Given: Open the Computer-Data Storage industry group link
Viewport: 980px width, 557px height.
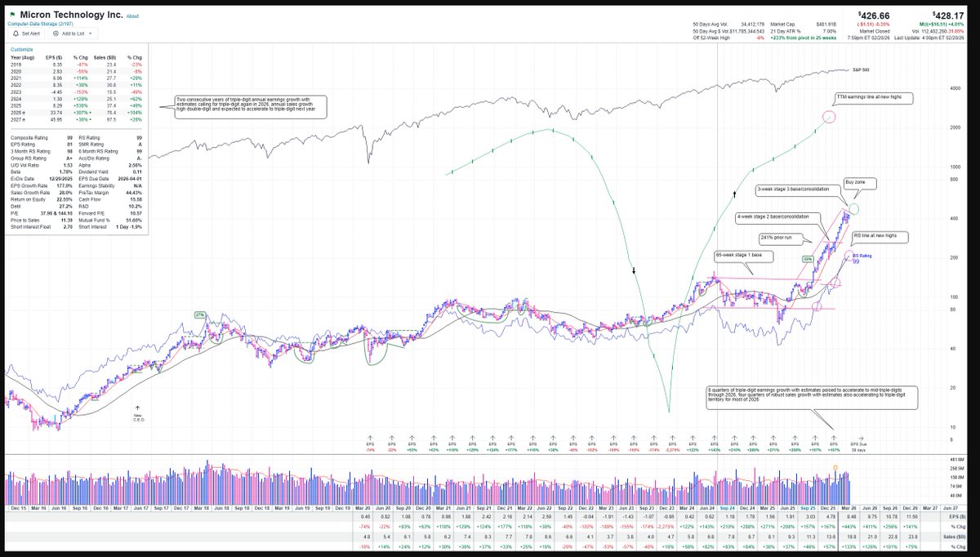Looking at the screenshot, I should (x=42, y=24).
